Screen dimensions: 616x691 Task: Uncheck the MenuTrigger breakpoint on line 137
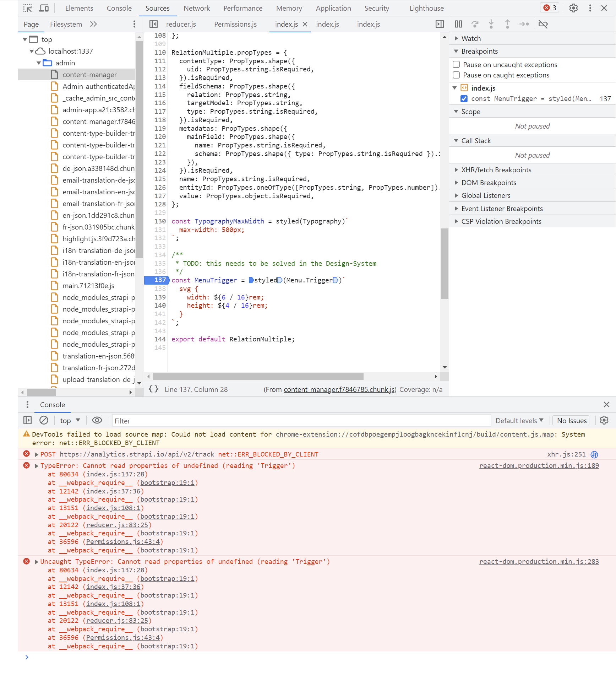(x=464, y=99)
